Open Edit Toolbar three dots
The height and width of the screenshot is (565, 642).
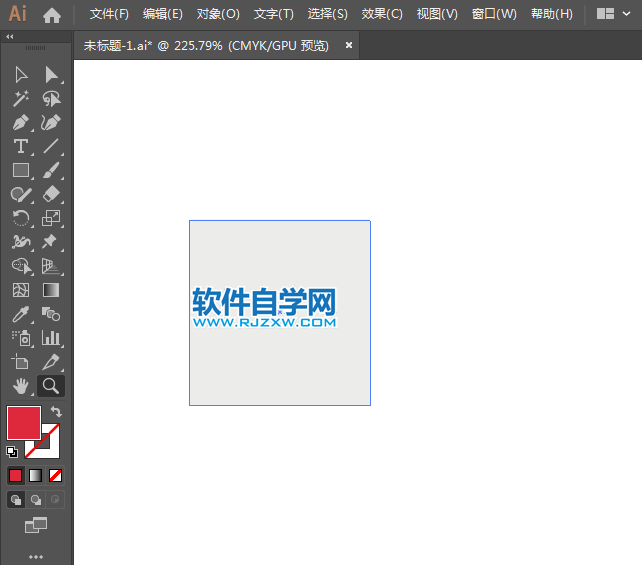[36, 557]
